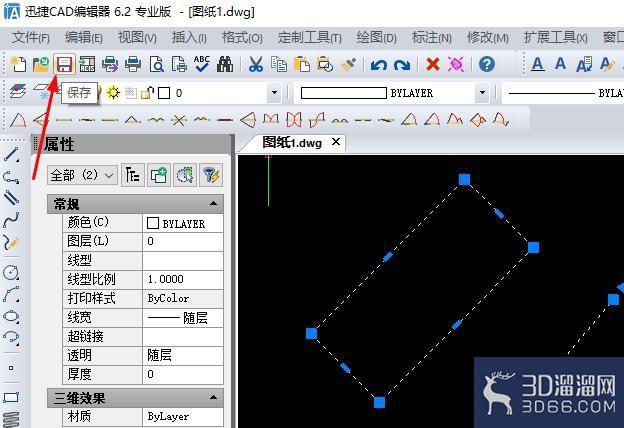Click the top corner grip of rectangle
The width and height of the screenshot is (624, 428).
pos(464,179)
